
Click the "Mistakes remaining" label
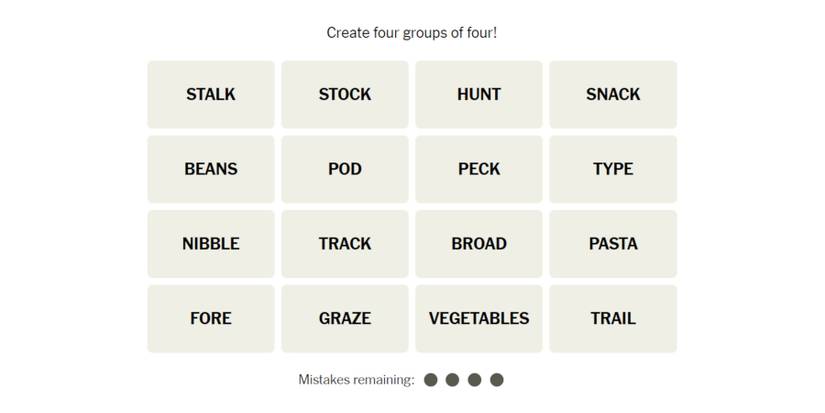tap(356, 380)
